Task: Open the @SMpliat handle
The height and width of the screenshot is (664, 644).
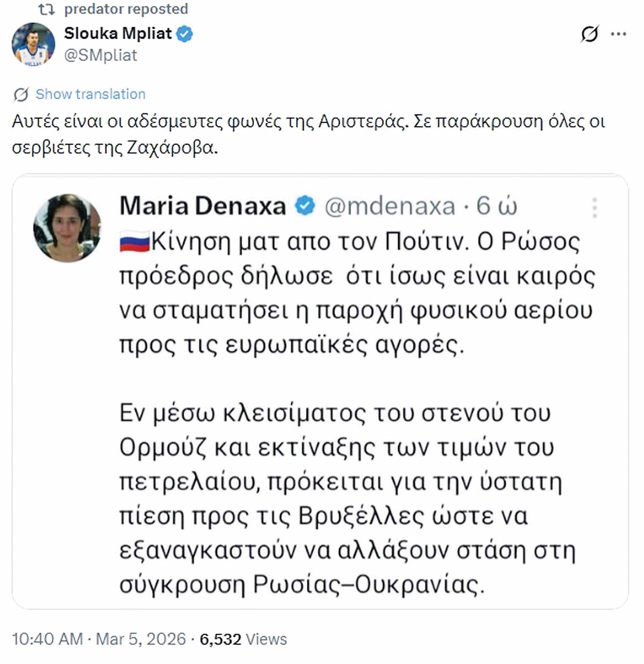Action: (101, 55)
